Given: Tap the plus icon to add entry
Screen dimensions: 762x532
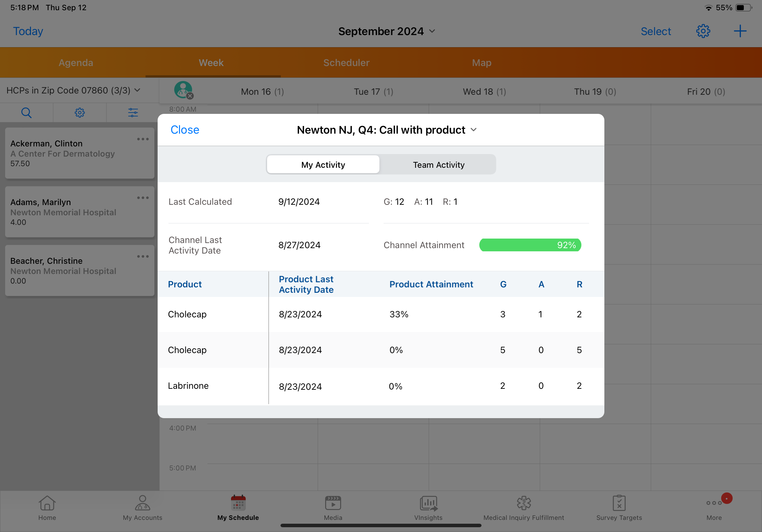Looking at the screenshot, I should [740, 31].
